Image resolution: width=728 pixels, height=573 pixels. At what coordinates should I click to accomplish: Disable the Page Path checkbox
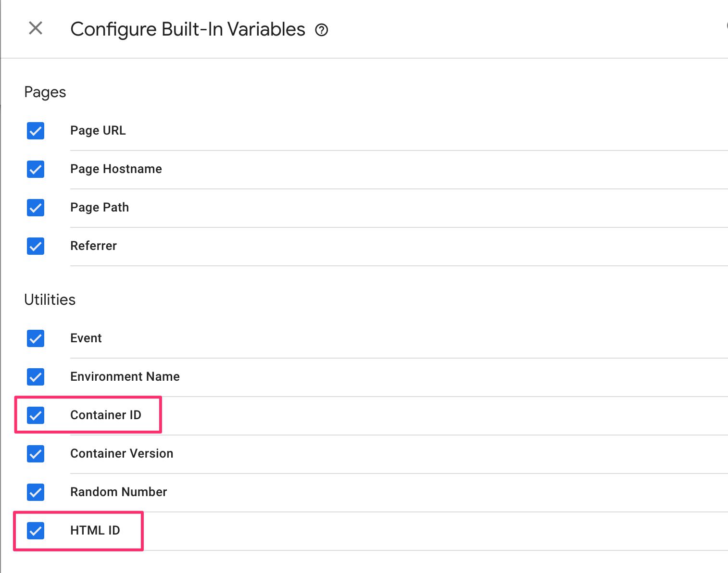[36, 208]
